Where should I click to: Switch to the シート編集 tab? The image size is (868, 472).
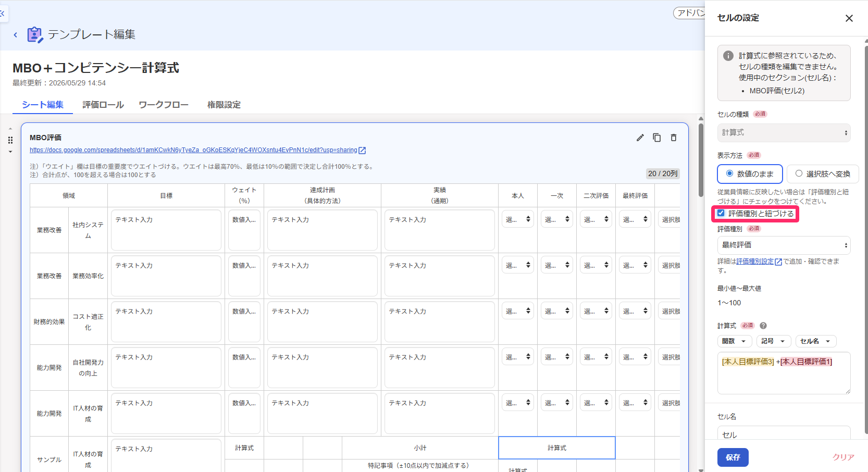pyautogui.click(x=43, y=105)
